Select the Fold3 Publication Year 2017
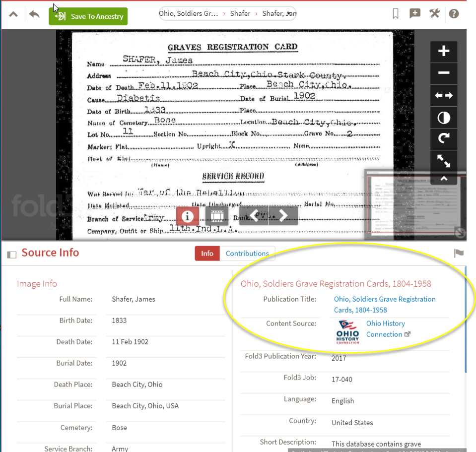Image resolution: width=476 pixels, height=452 pixels. 339,358
